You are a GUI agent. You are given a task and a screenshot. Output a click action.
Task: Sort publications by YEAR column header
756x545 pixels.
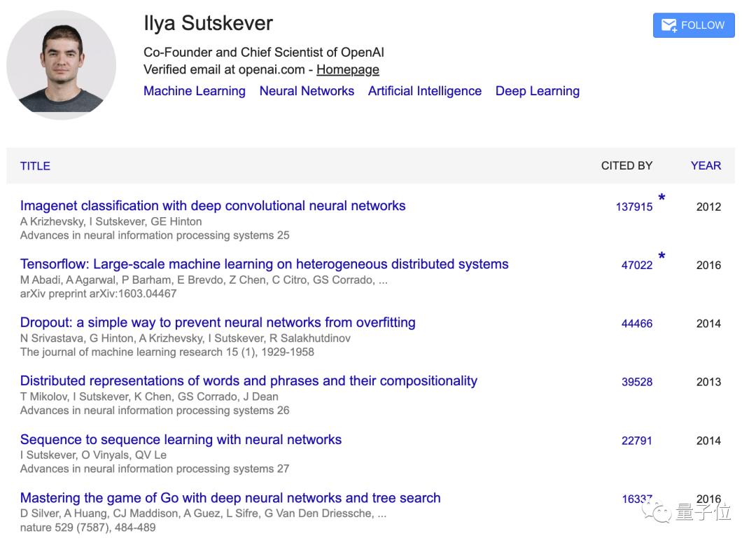point(706,165)
